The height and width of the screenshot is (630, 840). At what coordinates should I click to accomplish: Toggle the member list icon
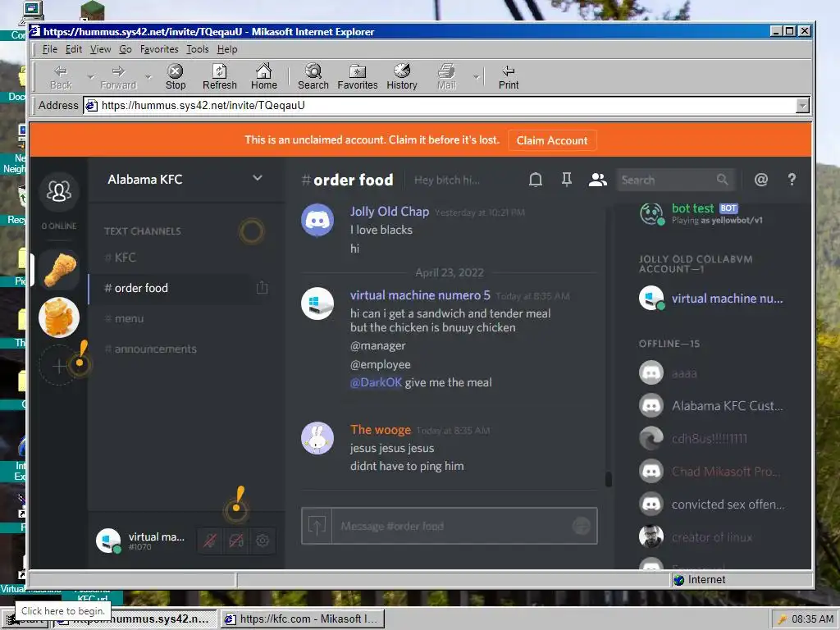pyautogui.click(x=597, y=180)
